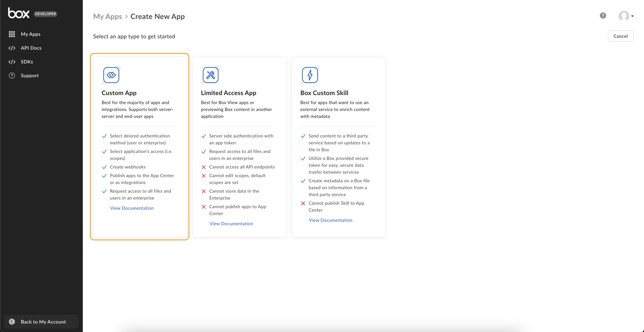Click the SDKs code bracket icon
The width and height of the screenshot is (644, 332).
click(12, 62)
